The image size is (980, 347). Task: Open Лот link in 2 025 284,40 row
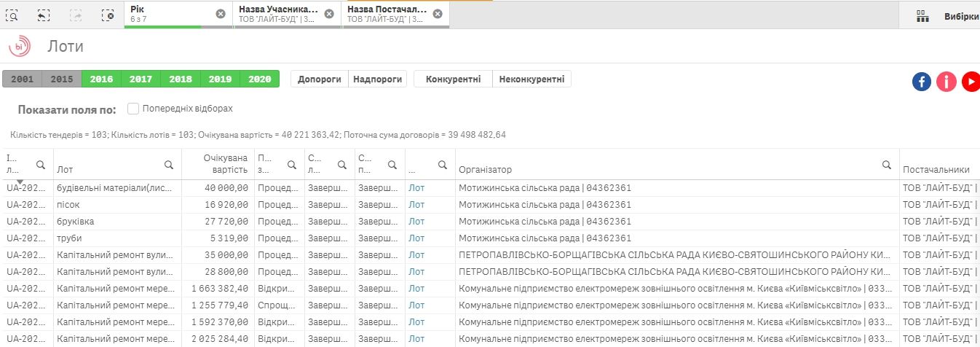click(416, 339)
